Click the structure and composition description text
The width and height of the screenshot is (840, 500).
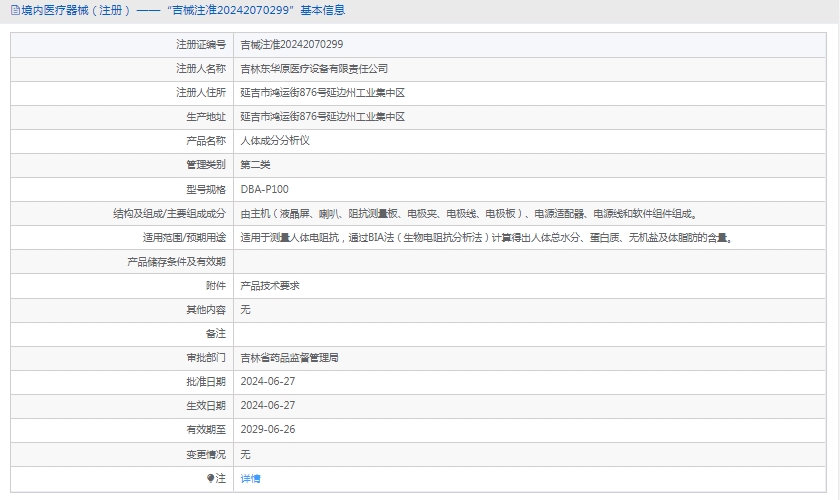click(468, 213)
